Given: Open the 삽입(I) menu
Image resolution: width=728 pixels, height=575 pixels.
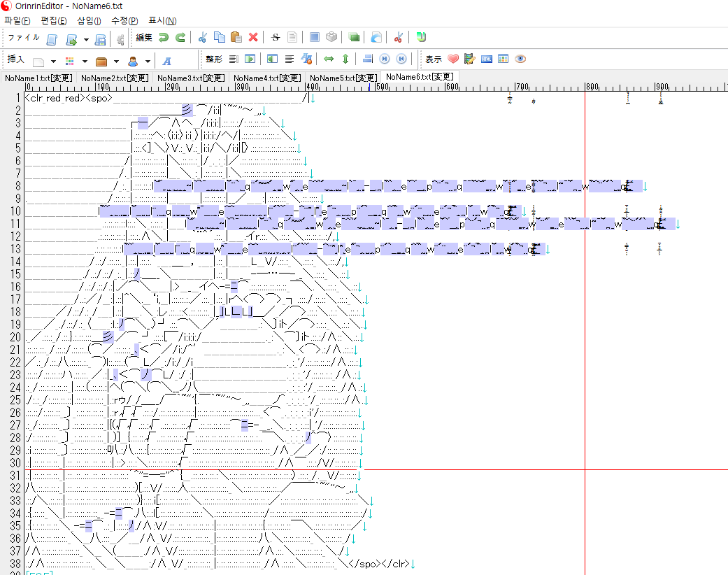Looking at the screenshot, I should coord(89,20).
